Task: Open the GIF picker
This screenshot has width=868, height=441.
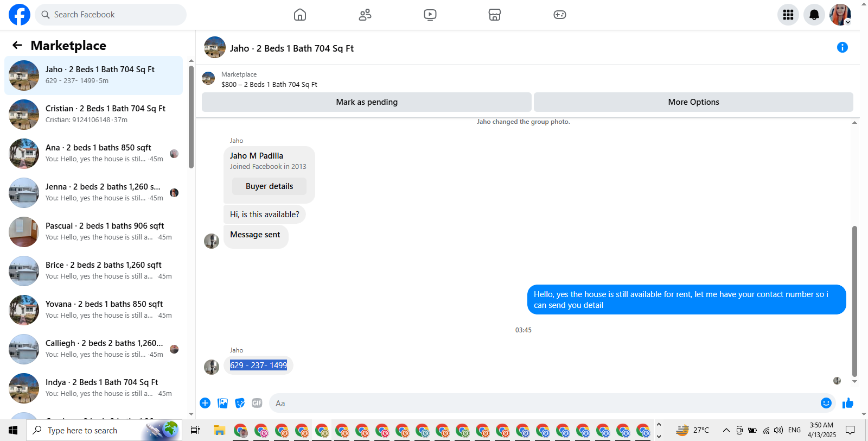Action: tap(257, 403)
